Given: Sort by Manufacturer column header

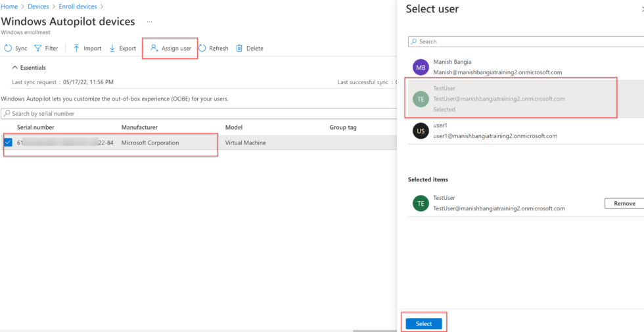Looking at the screenshot, I should point(139,128).
